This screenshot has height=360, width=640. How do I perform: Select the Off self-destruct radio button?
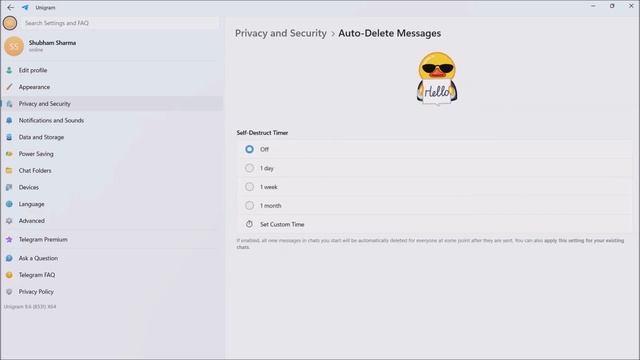(249, 149)
